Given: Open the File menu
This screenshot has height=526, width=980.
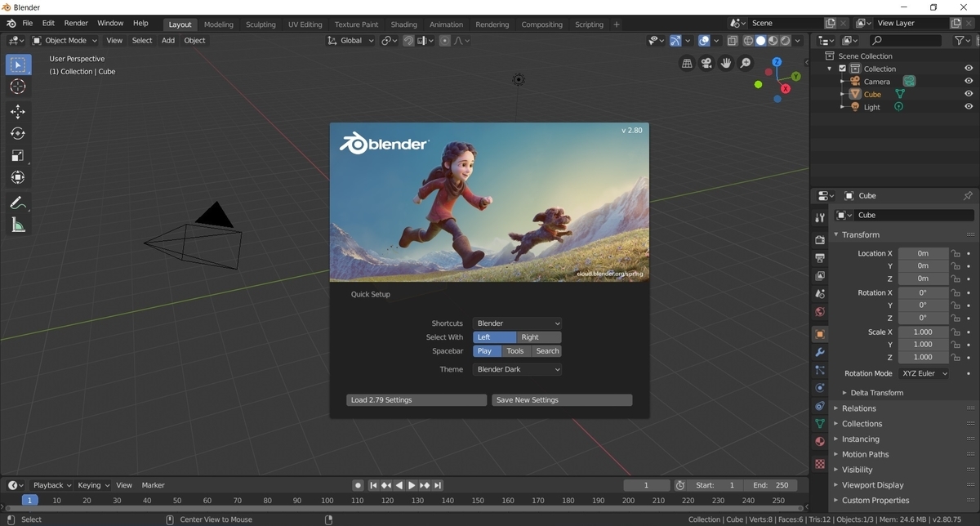Looking at the screenshot, I should coord(28,24).
